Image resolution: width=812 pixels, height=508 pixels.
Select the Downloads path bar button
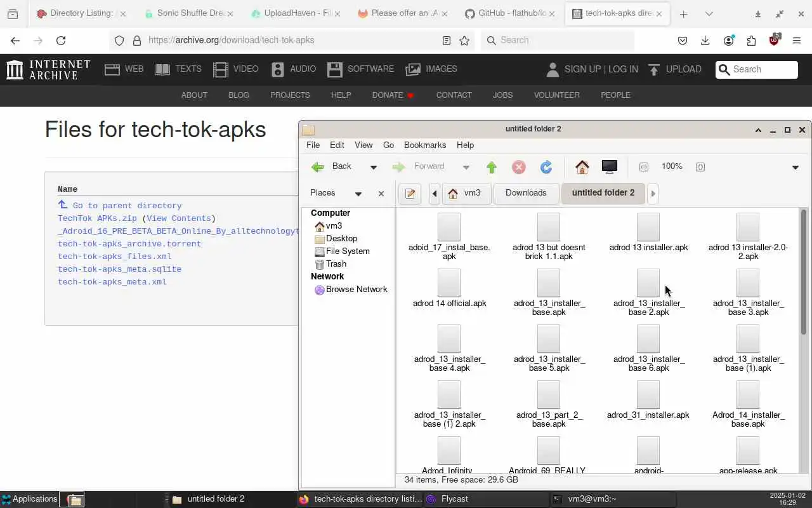pos(526,194)
